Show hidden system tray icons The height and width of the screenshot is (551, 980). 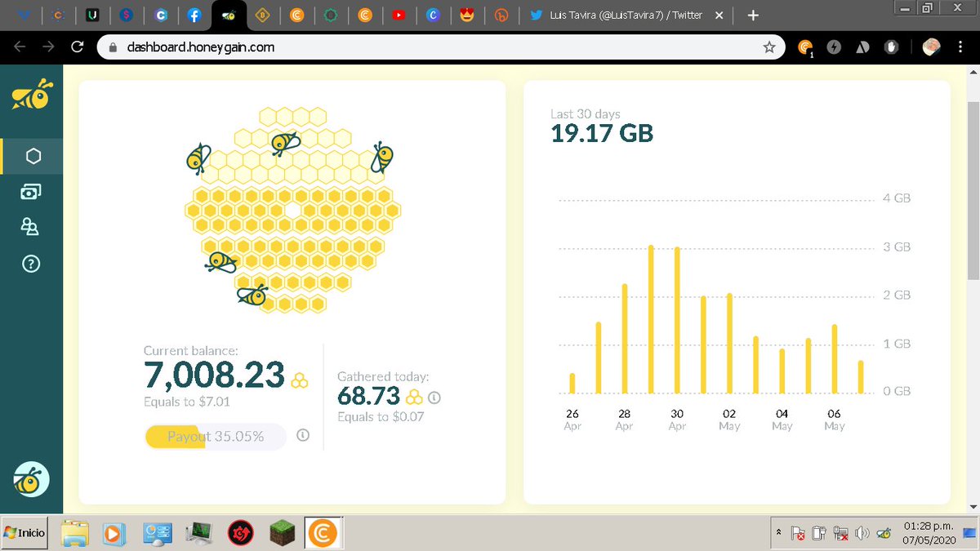click(779, 534)
